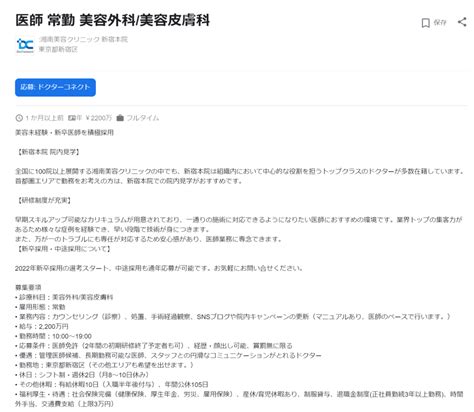Click the clock icon beside 1か月以上前
474x412 pixels.
point(19,118)
